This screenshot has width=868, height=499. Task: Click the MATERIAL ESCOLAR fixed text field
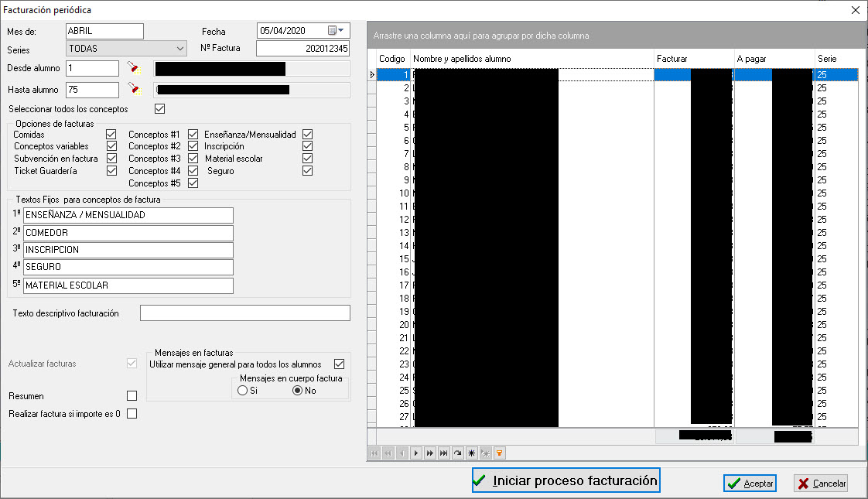128,285
